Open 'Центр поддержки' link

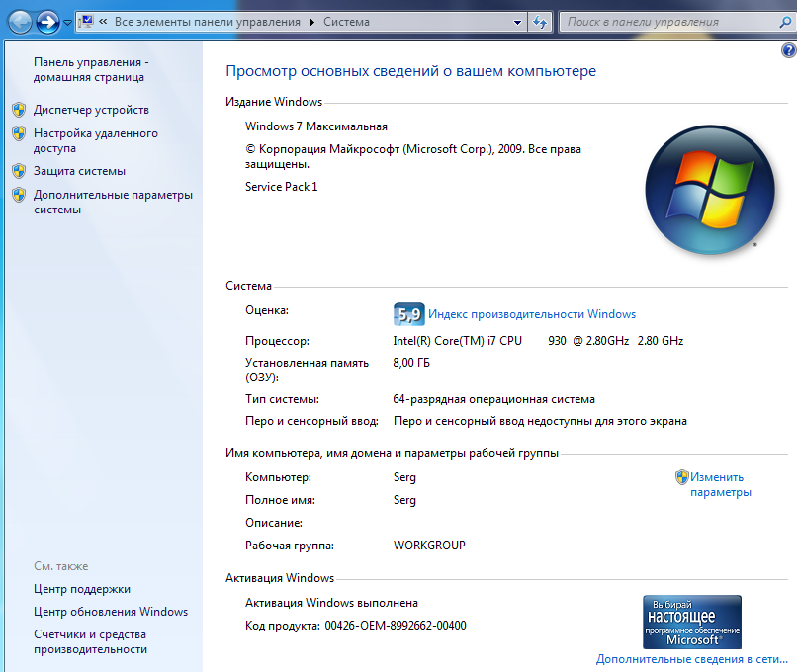(82, 589)
